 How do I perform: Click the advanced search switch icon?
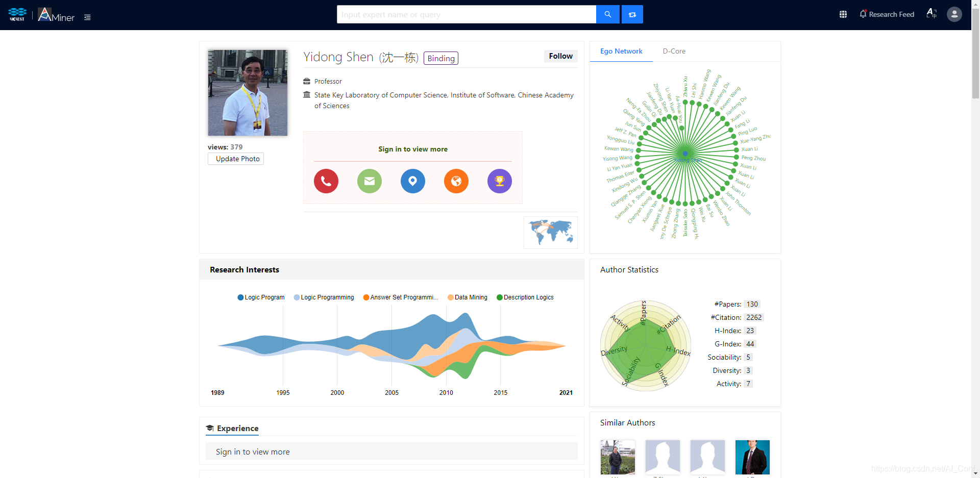point(632,14)
